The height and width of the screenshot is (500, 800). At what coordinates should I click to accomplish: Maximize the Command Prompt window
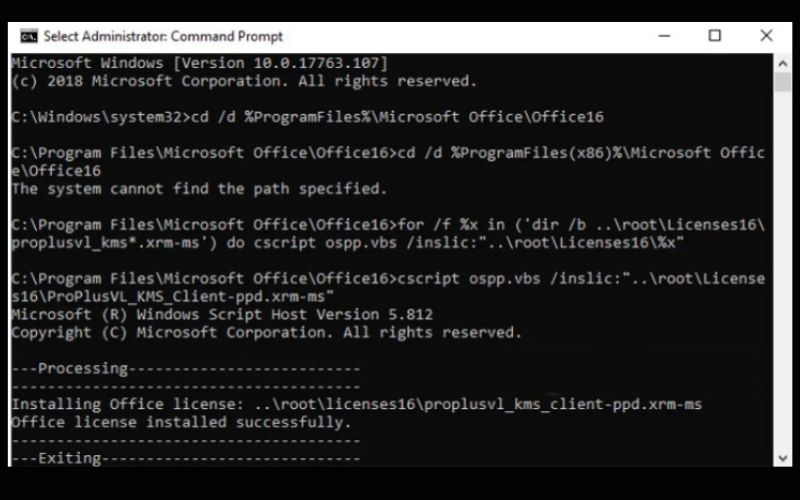click(715, 36)
